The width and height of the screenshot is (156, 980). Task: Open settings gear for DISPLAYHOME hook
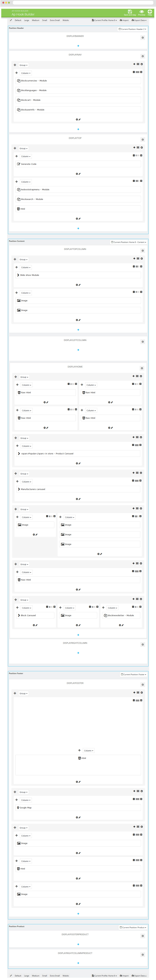142,368
